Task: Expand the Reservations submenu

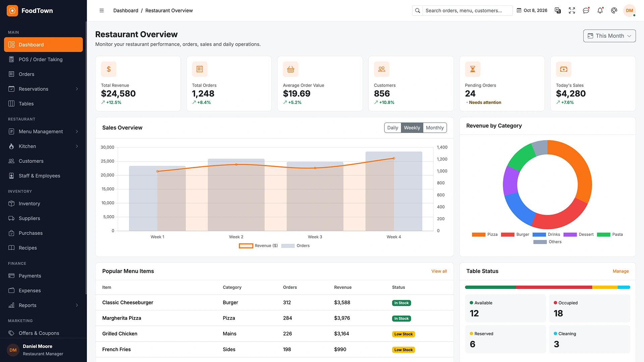Action: click(x=77, y=89)
